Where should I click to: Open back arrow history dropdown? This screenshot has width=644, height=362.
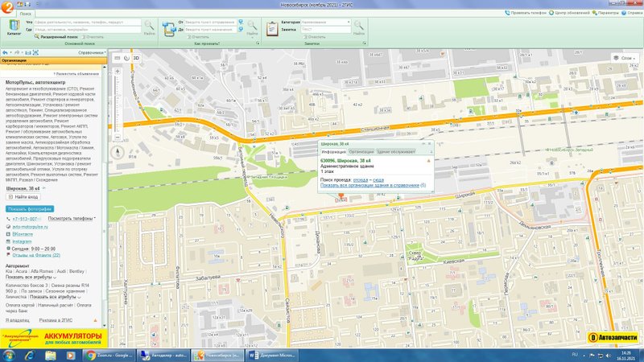(x=10, y=52)
